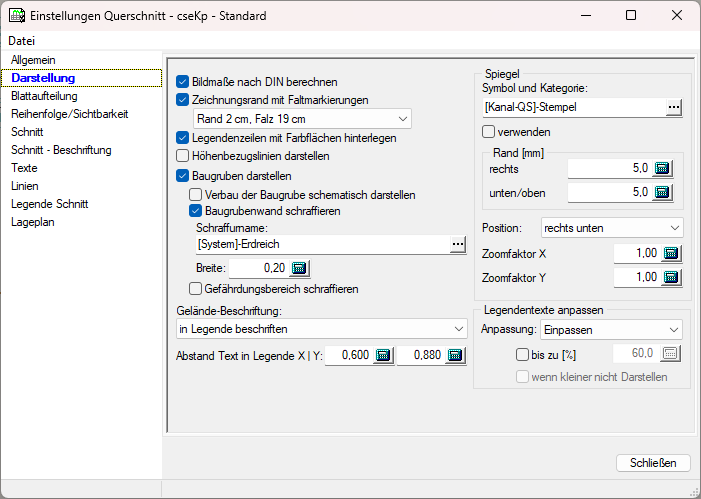
Task: Open the Datei menu
Action: 21,41
